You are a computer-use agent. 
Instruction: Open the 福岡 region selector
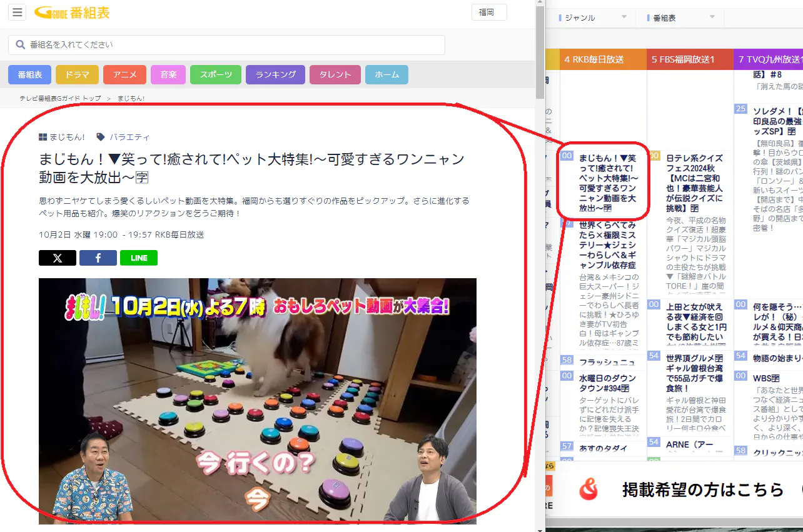click(x=488, y=13)
